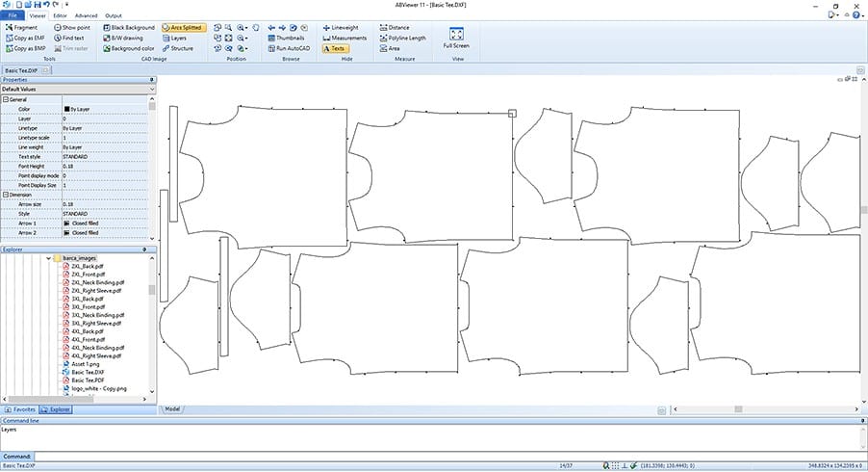Viewport: 868px width, 472px height.
Task: Turn off Arcs Splitted option
Action: click(x=182, y=28)
